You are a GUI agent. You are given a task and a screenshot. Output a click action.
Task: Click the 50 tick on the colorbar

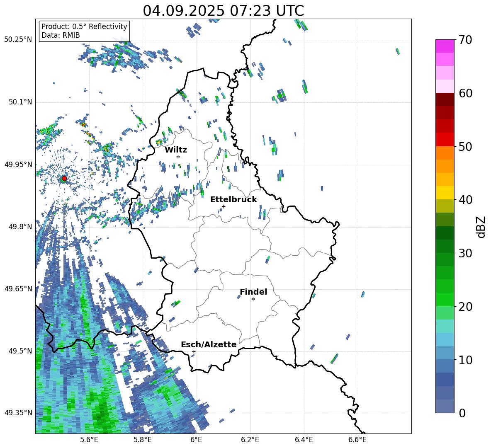pos(465,146)
